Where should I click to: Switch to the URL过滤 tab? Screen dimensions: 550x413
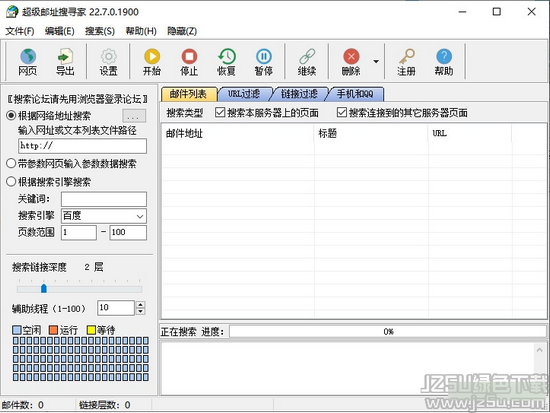(x=244, y=94)
